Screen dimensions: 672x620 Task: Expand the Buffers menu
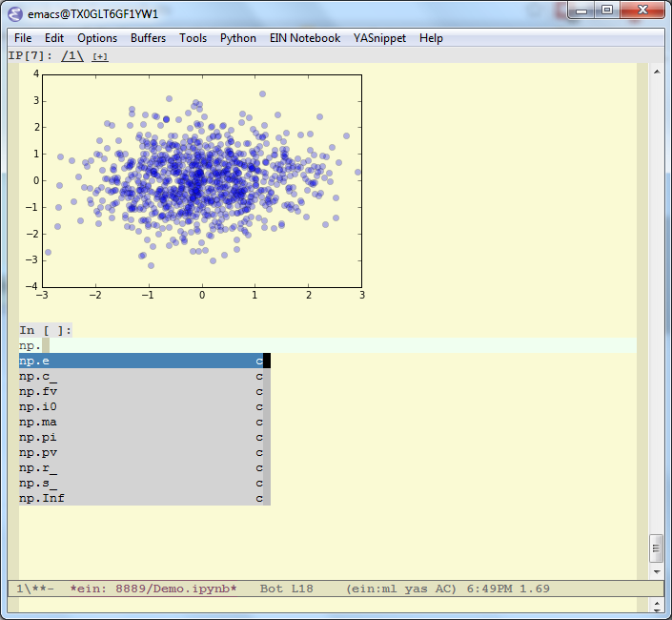pyautogui.click(x=148, y=38)
